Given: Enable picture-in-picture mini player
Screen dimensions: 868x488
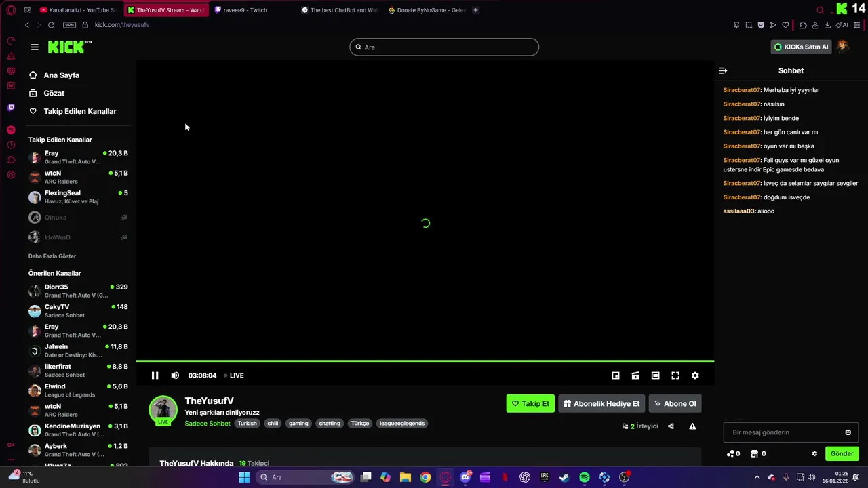Looking at the screenshot, I should [x=616, y=375].
